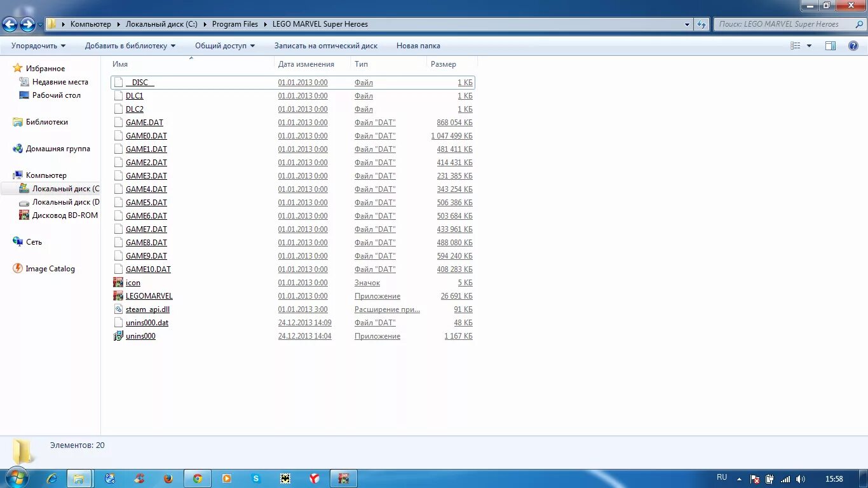The height and width of the screenshot is (488, 868).
Task: Select the GAME7.DAT file
Action: [x=146, y=229]
